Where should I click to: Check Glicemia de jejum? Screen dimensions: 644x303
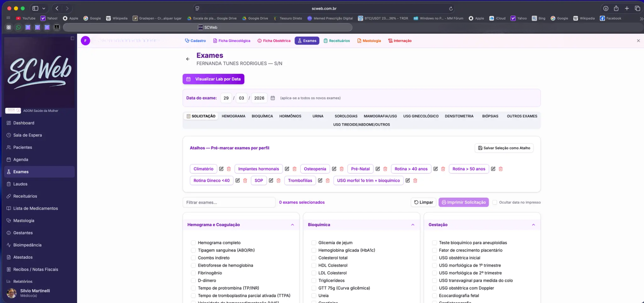[x=314, y=243]
